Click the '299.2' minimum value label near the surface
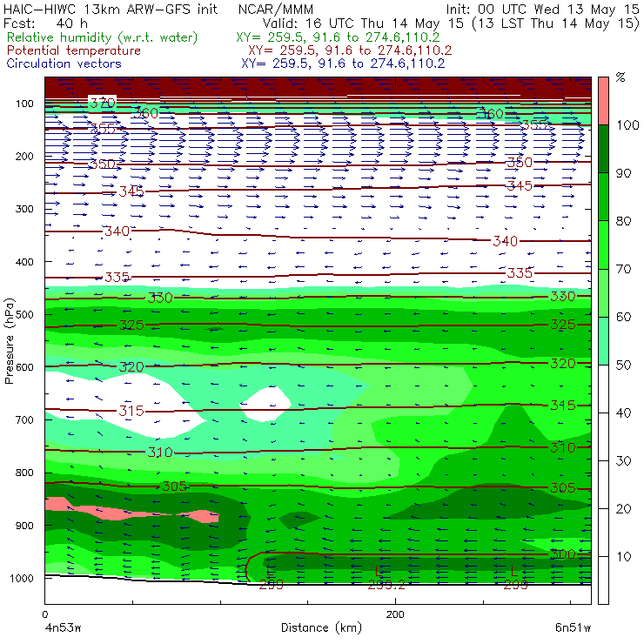The height and width of the screenshot is (644, 644). (386, 586)
